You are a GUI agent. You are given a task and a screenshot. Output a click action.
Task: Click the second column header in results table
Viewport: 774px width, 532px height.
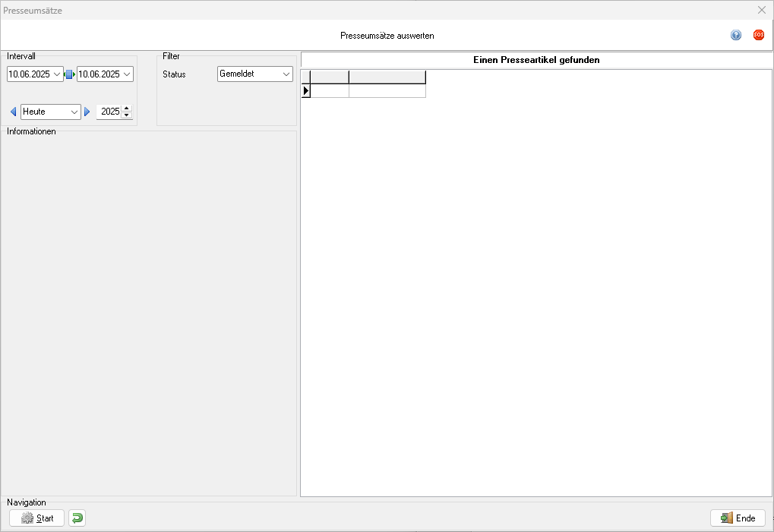point(387,77)
